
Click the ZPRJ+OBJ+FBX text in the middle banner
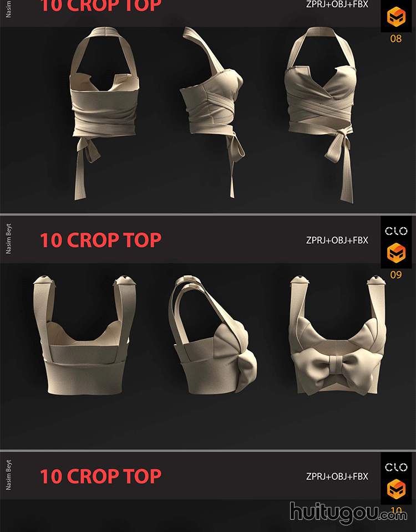click(337, 240)
